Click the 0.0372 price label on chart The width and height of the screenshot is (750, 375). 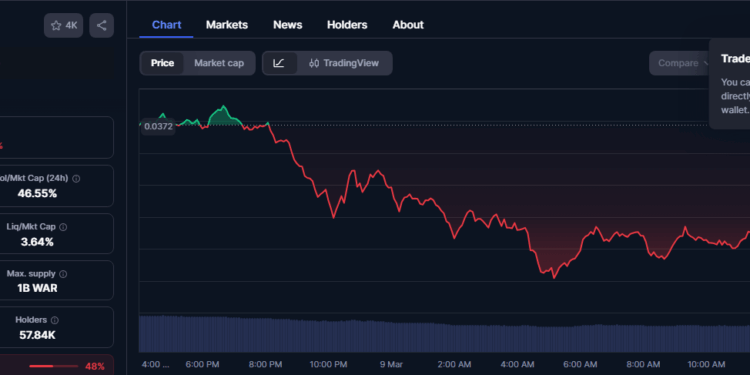(x=158, y=126)
